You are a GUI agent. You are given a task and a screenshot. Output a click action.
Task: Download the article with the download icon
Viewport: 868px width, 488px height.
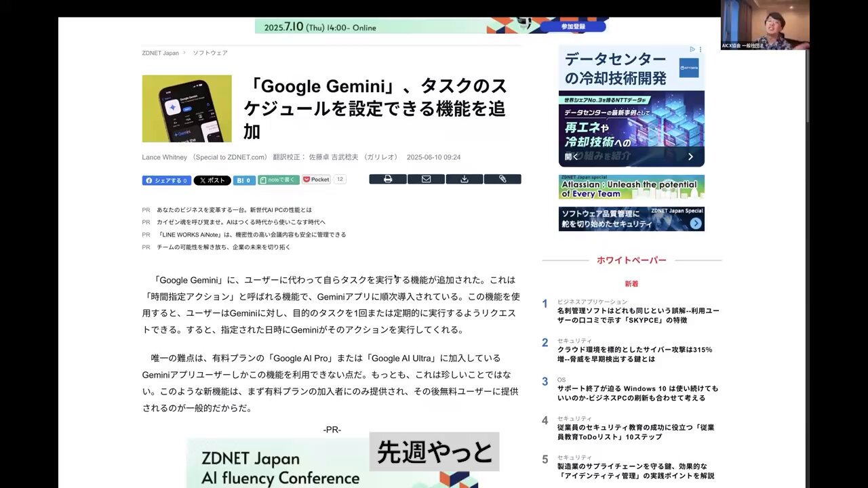click(x=465, y=179)
